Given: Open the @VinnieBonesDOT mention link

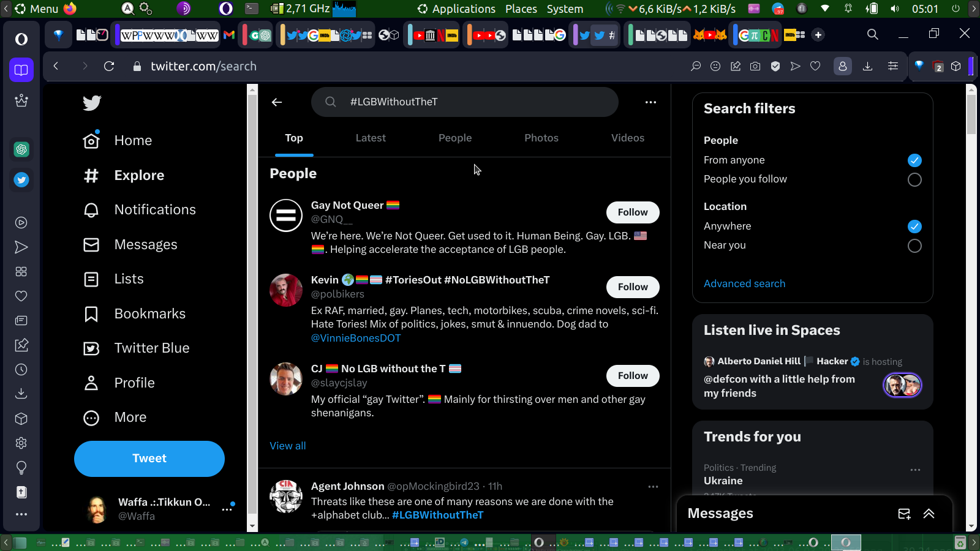Looking at the screenshot, I should (356, 338).
